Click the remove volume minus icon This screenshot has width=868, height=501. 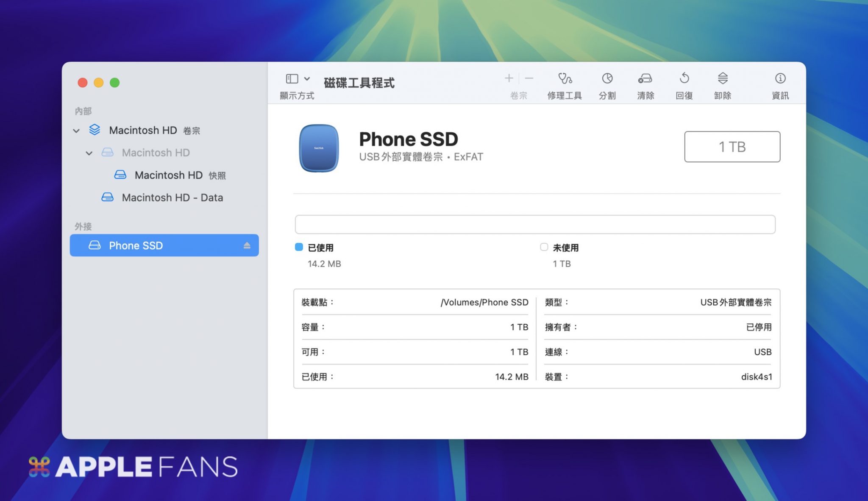click(x=529, y=78)
